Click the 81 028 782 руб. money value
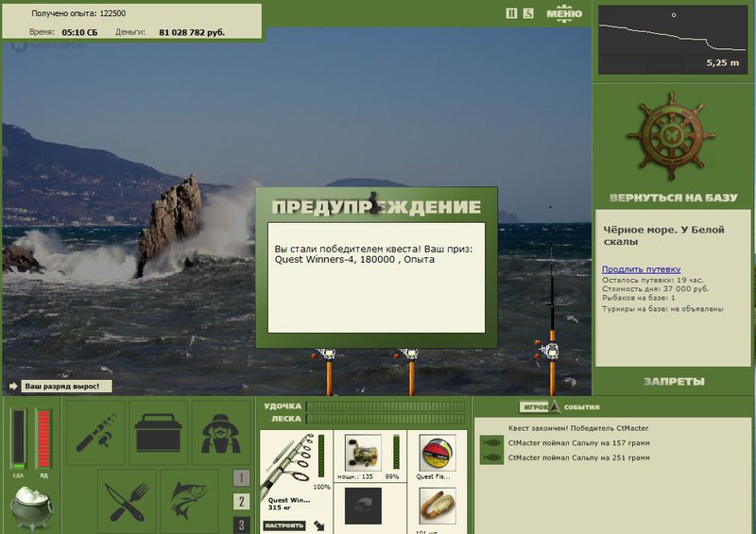The height and width of the screenshot is (534, 756). click(192, 32)
